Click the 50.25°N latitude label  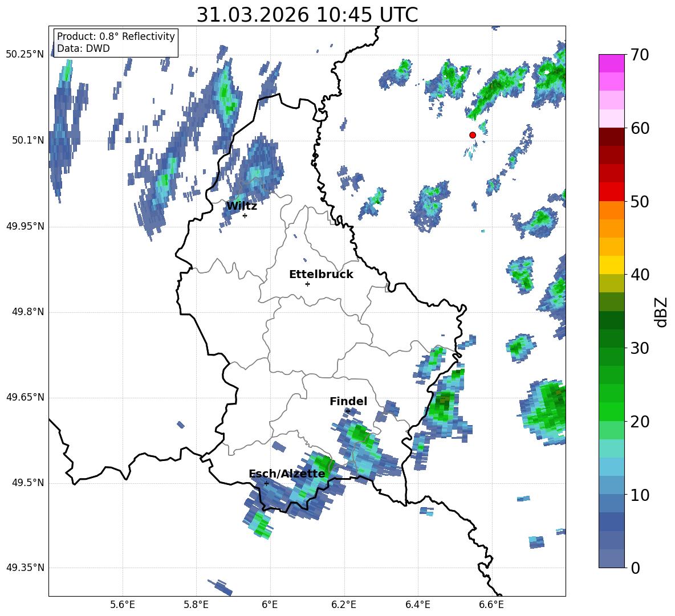25,55
